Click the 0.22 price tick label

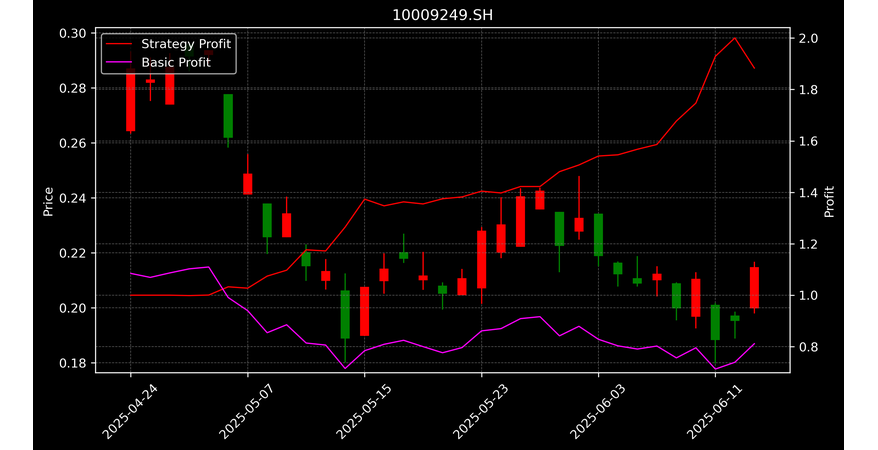point(73,253)
